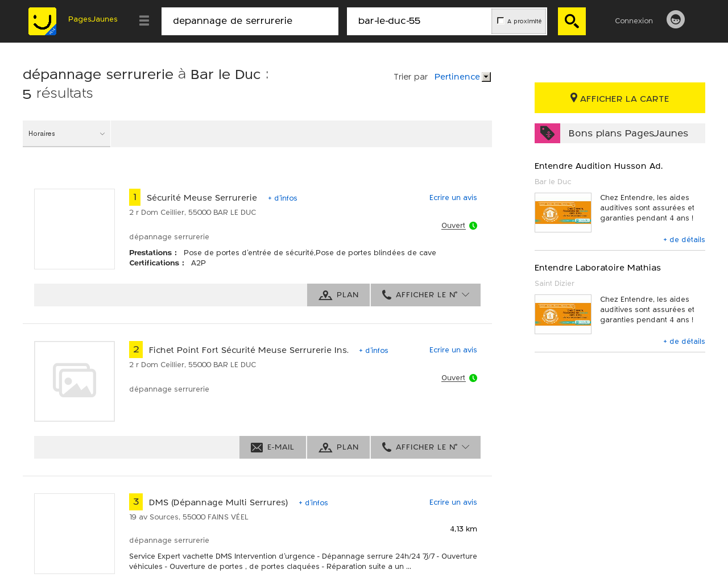Viewport: 728px width, 582px height.
Task: Click the 4,13 km distance text
Action: point(464,529)
